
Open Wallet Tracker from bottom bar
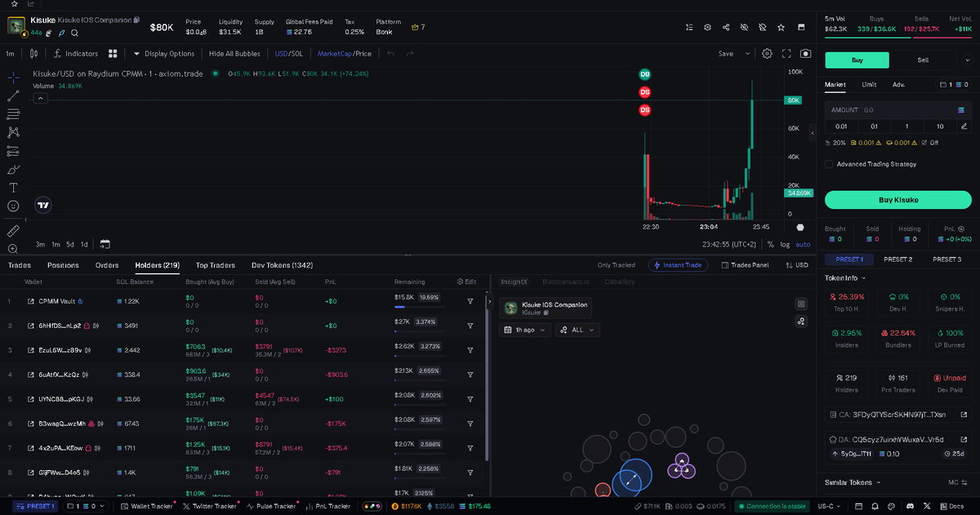(x=148, y=506)
